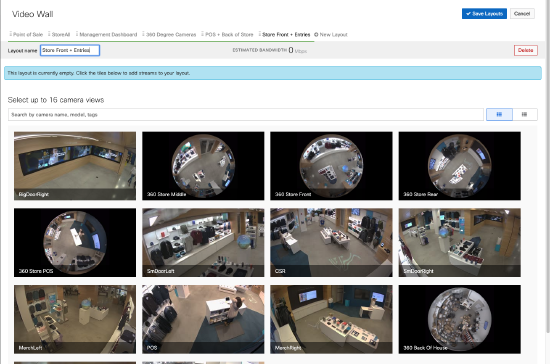The image size is (550, 364).
Task: Open the POS + Back of Store tab
Action: [227, 34]
